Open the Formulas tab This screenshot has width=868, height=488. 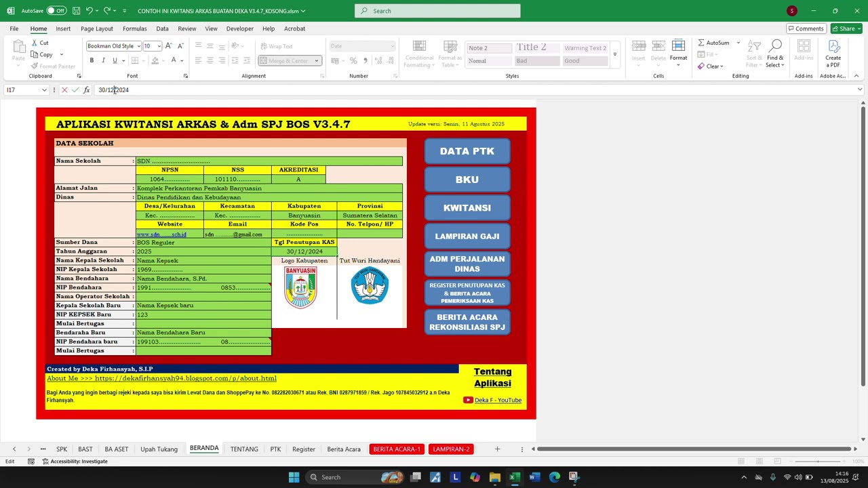[x=134, y=28]
